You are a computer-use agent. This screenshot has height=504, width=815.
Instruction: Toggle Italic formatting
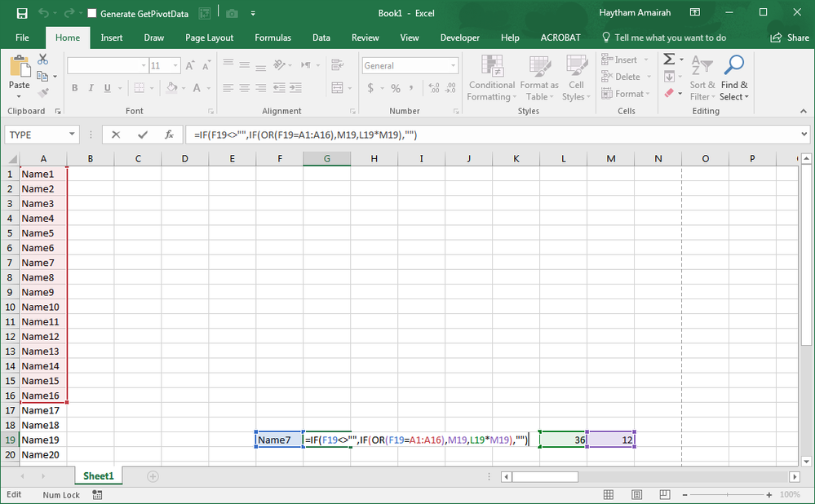[91, 88]
